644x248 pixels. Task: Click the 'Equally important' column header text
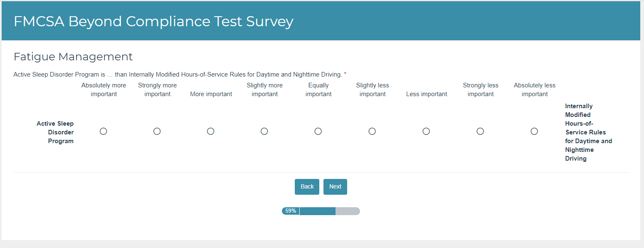coord(318,89)
